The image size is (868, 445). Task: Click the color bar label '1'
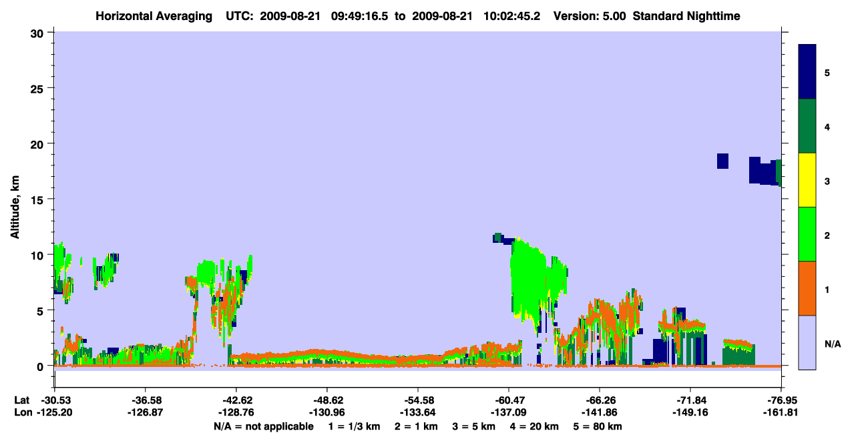pos(827,289)
